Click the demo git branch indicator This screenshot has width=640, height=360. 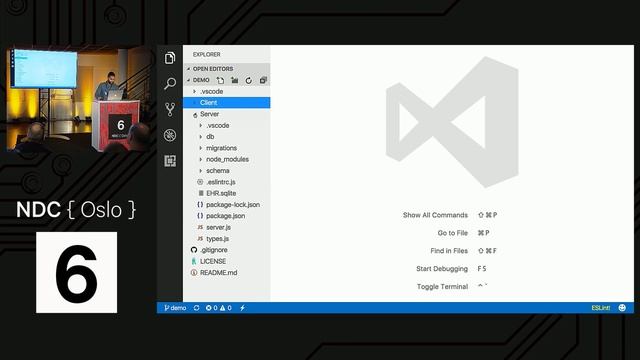[175, 308]
